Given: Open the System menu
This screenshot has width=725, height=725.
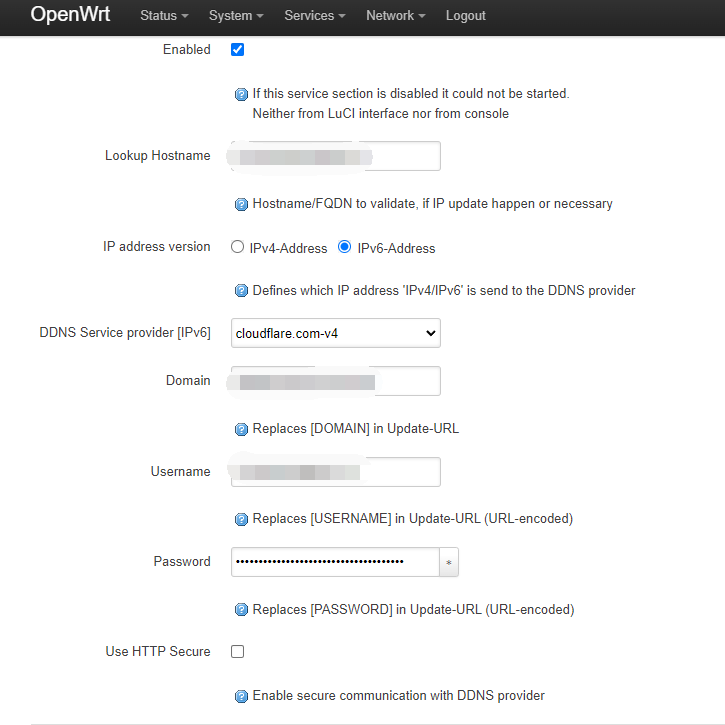Looking at the screenshot, I should (x=236, y=16).
